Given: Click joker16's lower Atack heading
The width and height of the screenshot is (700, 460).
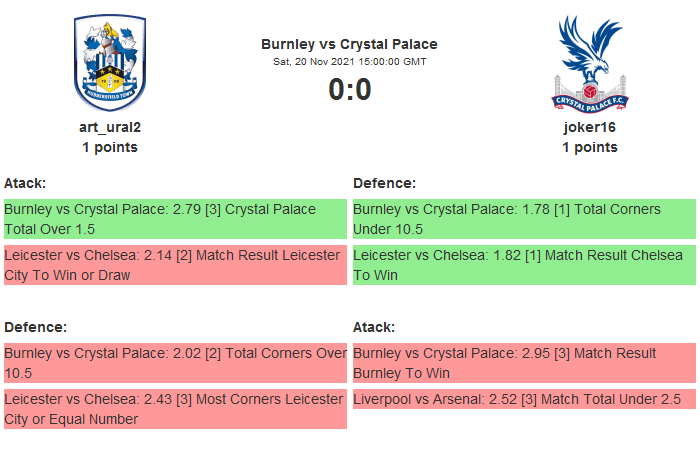Looking at the screenshot, I should pyautogui.click(x=374, y=327).
